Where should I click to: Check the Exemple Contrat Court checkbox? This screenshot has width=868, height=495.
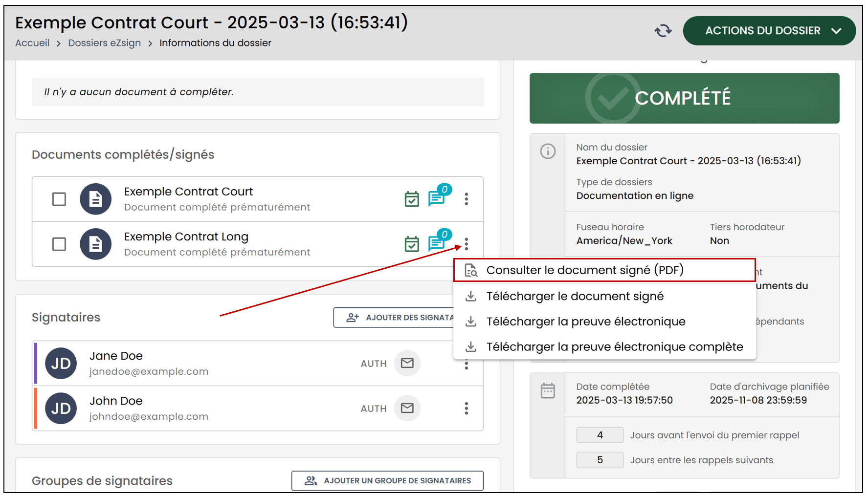[x=59, y=199]
